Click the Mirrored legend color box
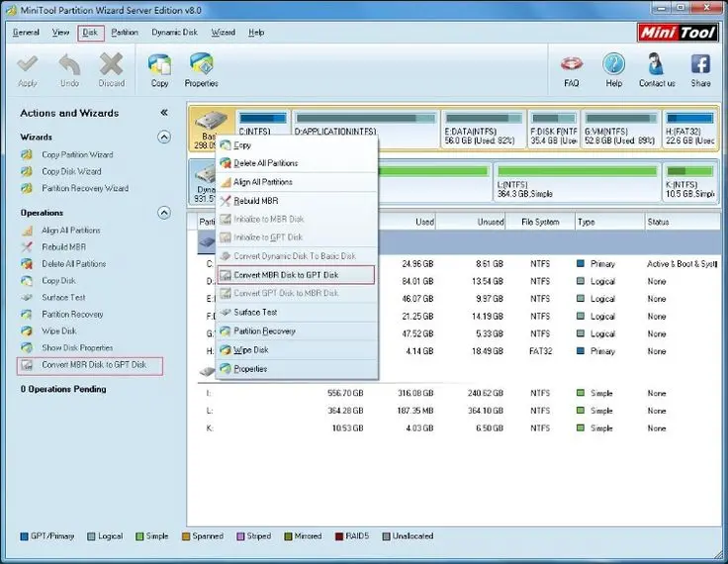The image size is (728, 564). coord(288,536)
